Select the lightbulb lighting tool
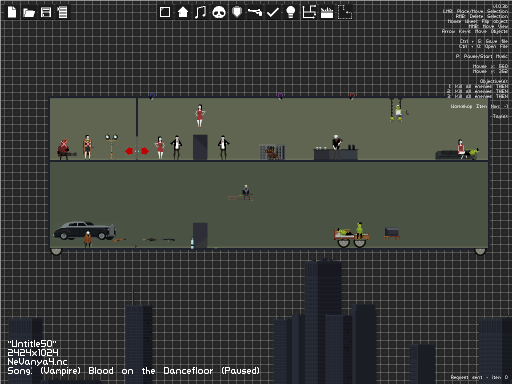The height and width of the screenshot is (384, 512). pos(291,12)
